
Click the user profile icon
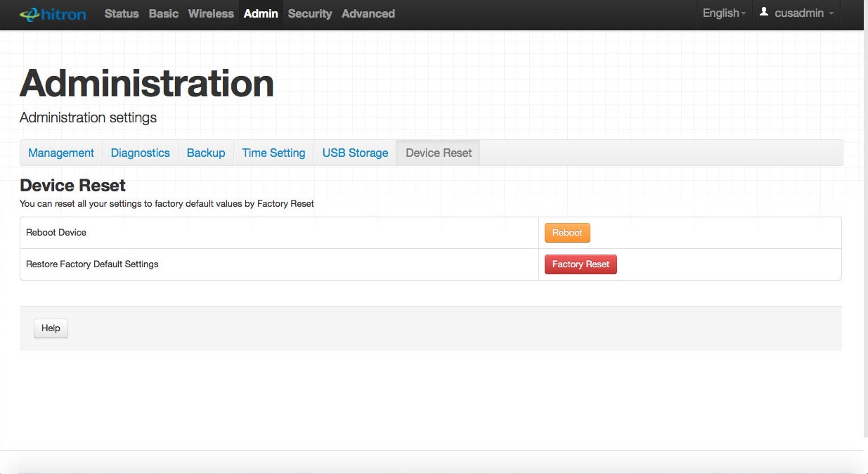pyautogui.click(x=764, y=13)
